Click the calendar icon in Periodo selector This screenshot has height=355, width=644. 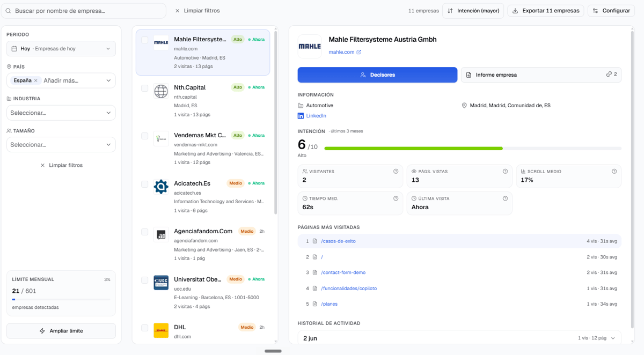click(14, 49)
